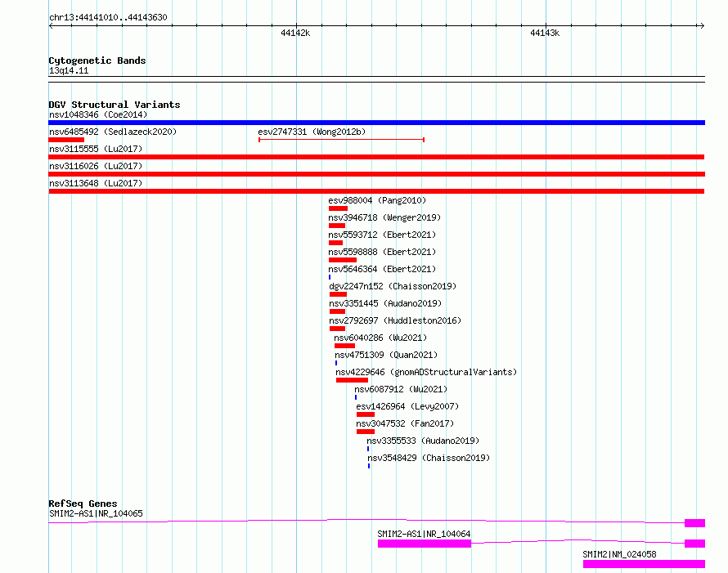The image size is (728, 573).
Task: Click nsv3116026 (Lu2017) variant label
Action: click(96, 166)
